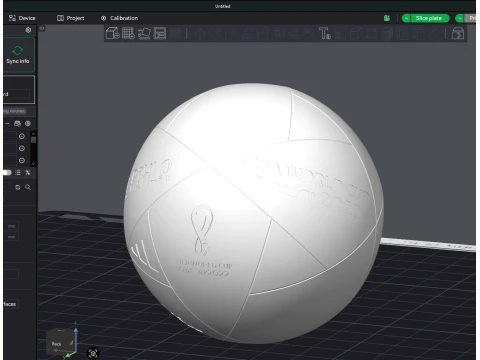Click the Auto orient toolbar icon
The image size is (480, 360).
(144, 33)
